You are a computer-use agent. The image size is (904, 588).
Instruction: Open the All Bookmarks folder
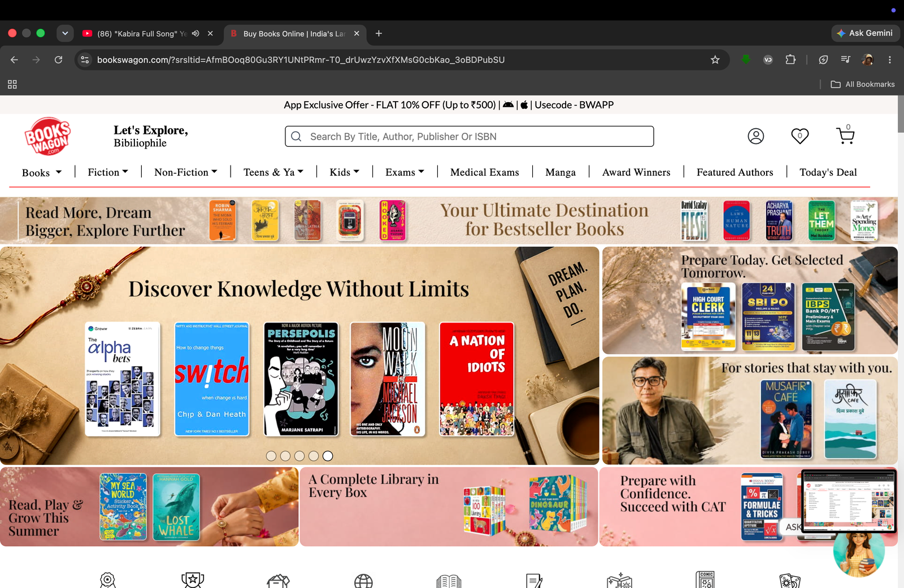click(x=863, y=84)
